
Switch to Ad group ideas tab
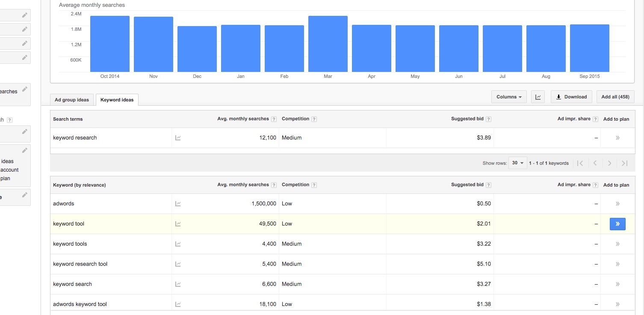click(x=72, y=100)
